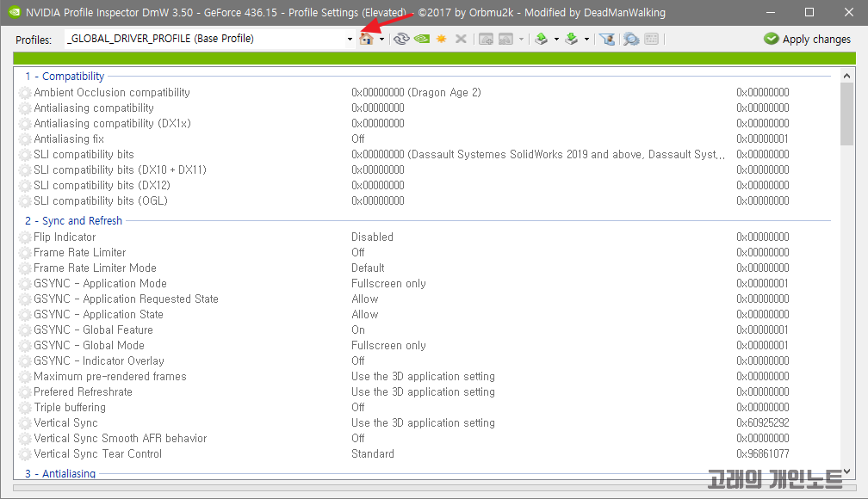
Task: Click the NVIDIA app icon in the title bar
Action: 15,12
